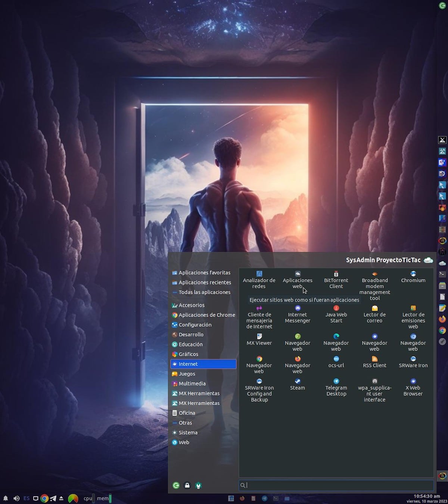Select the Configuración category
Viewport: 448px width, 504px height.
(195, 325)
